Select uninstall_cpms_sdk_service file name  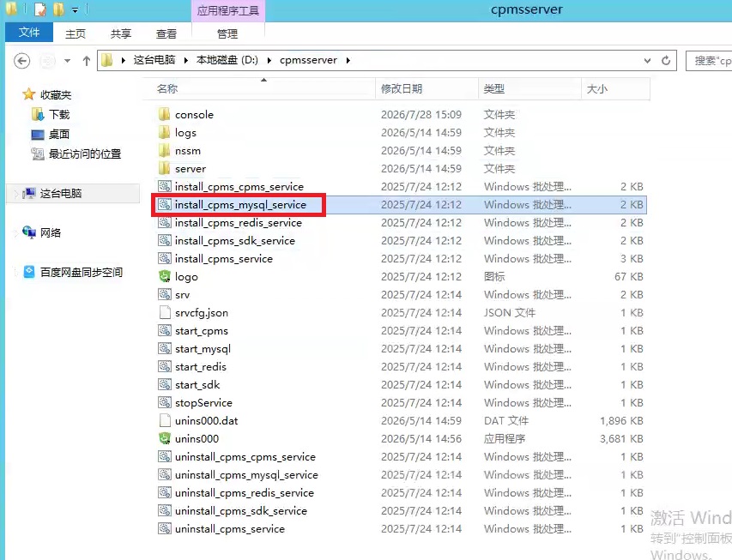coord(241,511)
